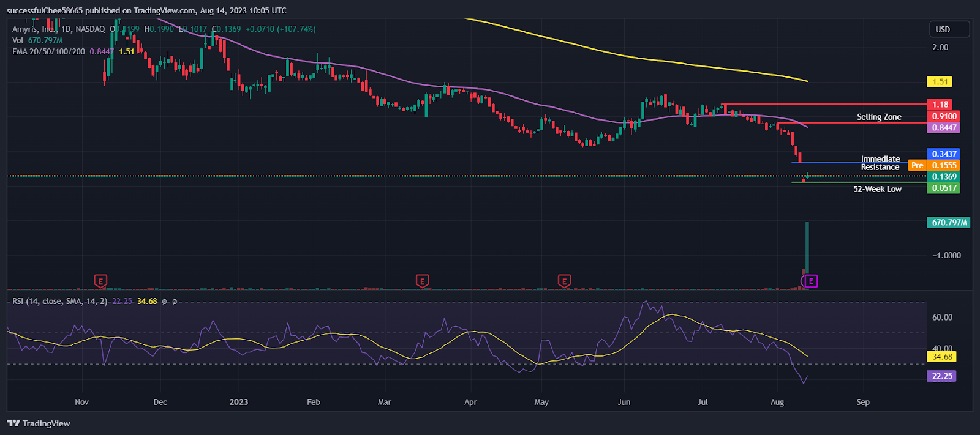Click the May date axis label
Viewport: 980px width, 435px height.
tap(541, 402)
